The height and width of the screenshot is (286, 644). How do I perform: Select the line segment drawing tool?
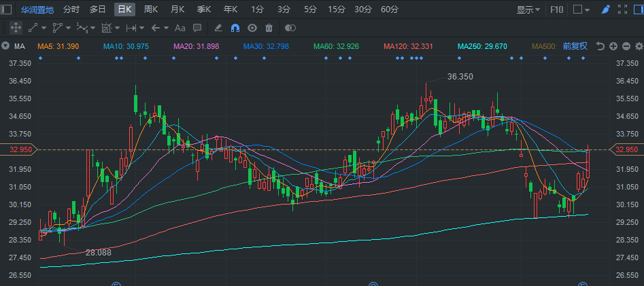tap(33, 28)
